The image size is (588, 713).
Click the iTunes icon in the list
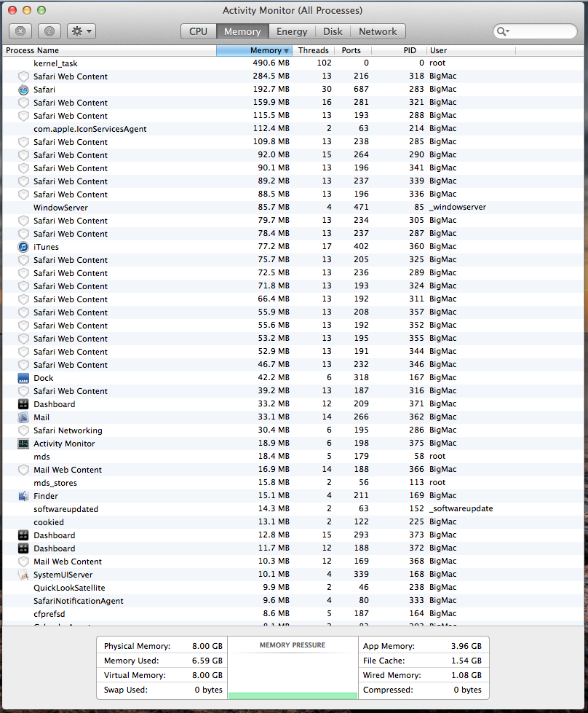point(23,247)
